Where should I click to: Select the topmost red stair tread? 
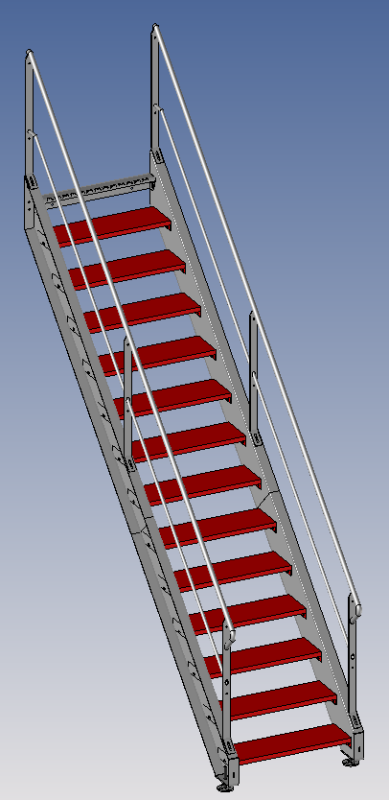click(112, 226)
